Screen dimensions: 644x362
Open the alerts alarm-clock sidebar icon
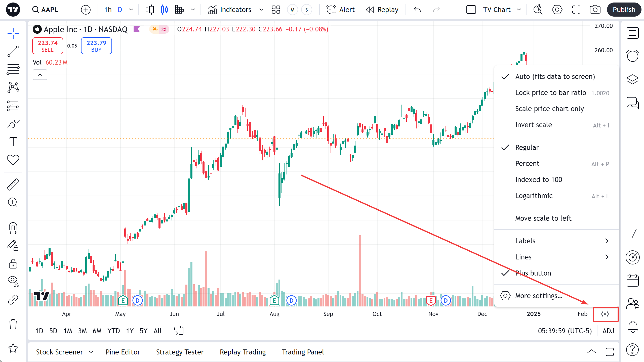(x=632, y=56)
